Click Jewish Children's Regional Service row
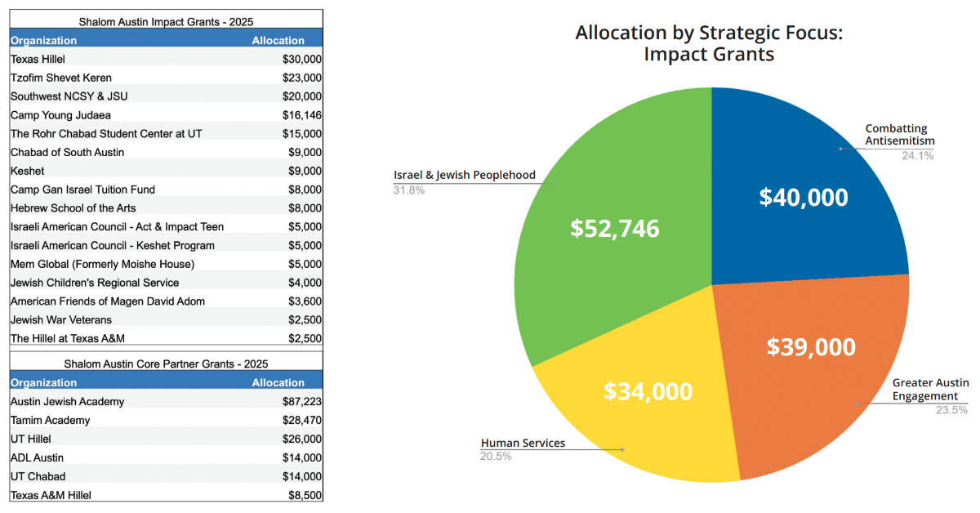The image size is (980, 513). 166,283
